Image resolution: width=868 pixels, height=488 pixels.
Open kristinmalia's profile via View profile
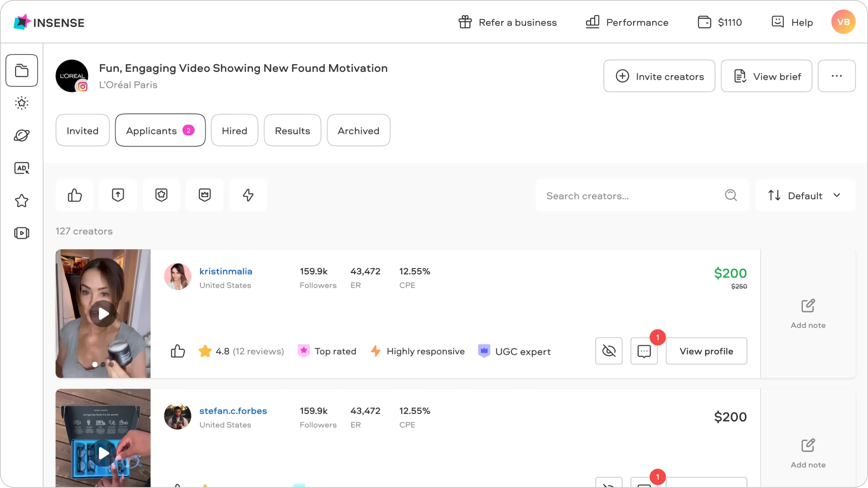(706, 351)
